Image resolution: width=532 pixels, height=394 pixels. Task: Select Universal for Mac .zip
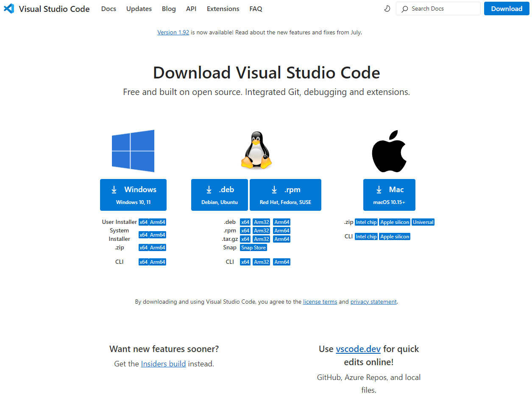423,222
